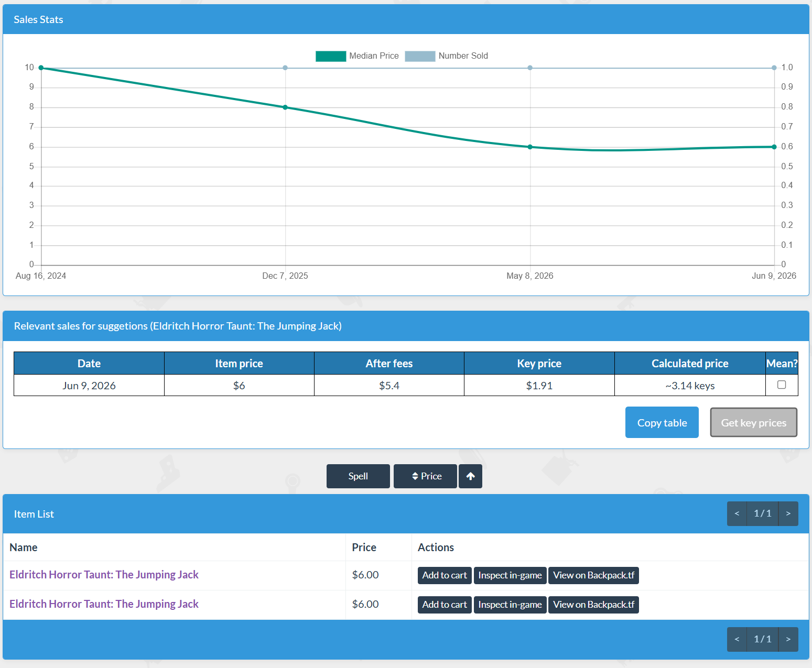
Task: Go to previous page in Item List header
Action: pos(737,513)
